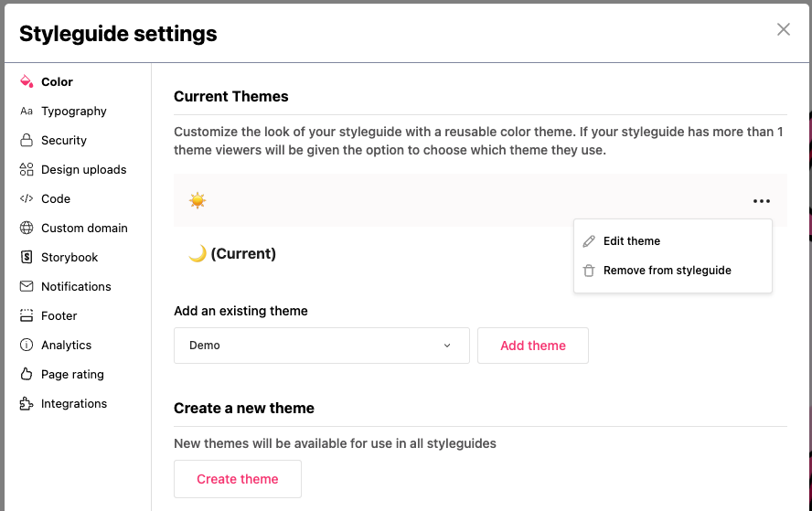Select the moon (Current) theme row
This screenshot has height=511, width=812.
(373, 254)
